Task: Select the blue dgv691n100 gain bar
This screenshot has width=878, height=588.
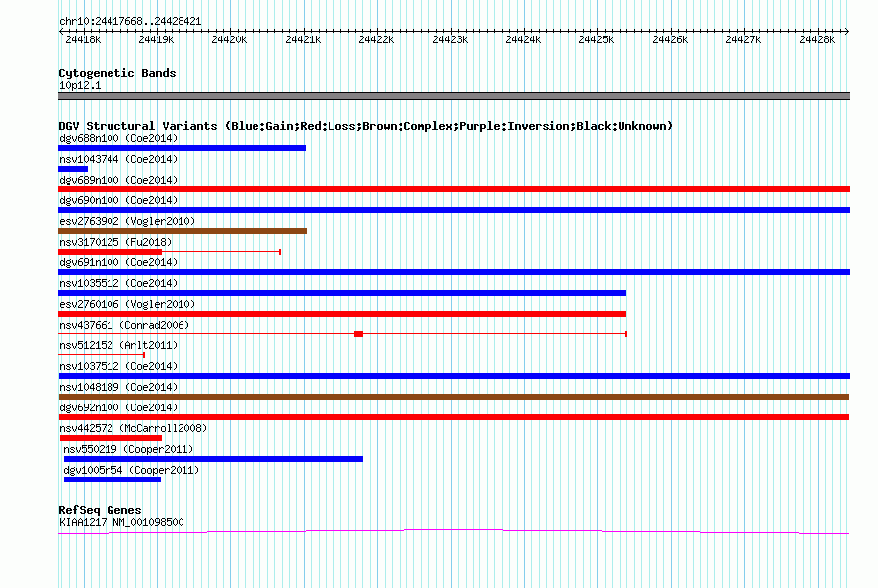Action: [x=454, y=272]
